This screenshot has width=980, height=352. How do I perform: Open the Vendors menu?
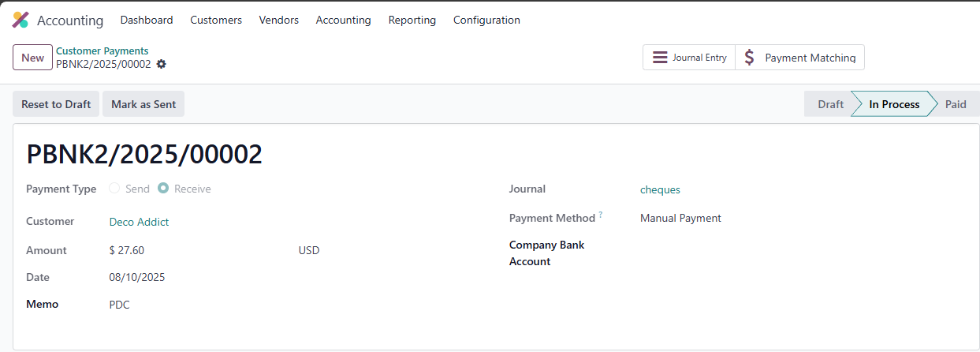click(x=279, y=20)
